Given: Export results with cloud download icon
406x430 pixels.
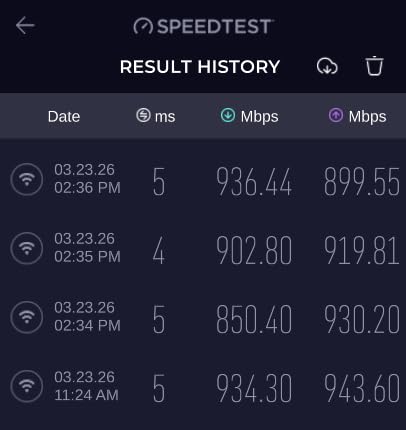Looking at the screenshot, I should pos(327,66).
